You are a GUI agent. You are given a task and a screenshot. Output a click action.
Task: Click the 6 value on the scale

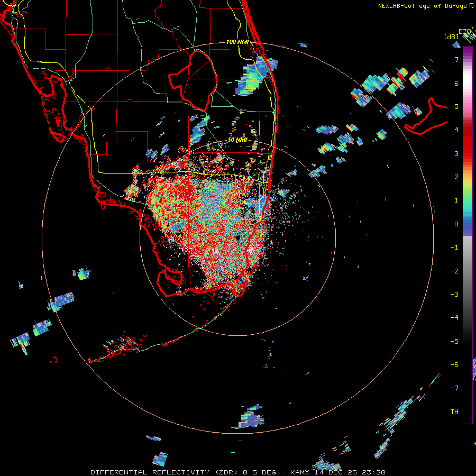point(456,83)
